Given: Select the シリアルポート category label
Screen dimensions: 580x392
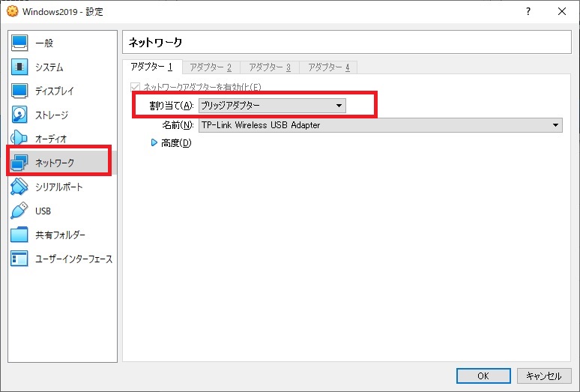Looking at the screenshot, I should coord(58,187).
